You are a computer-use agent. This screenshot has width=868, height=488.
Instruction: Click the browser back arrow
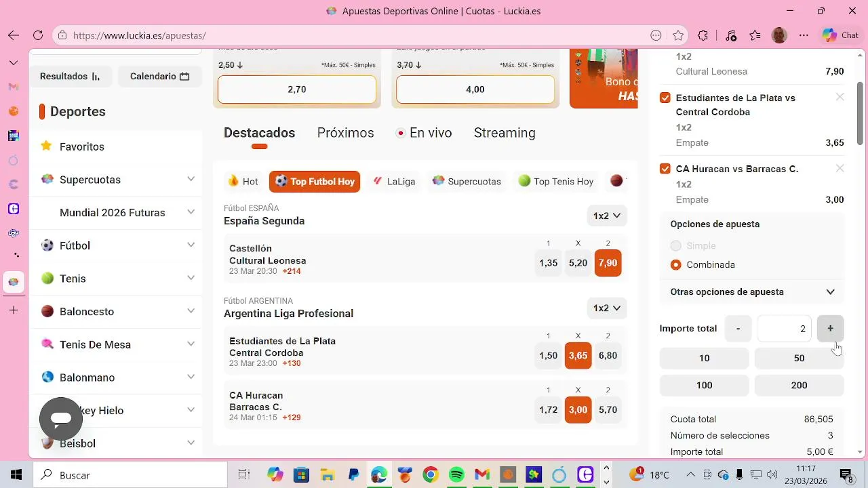(x=14, y=35)
